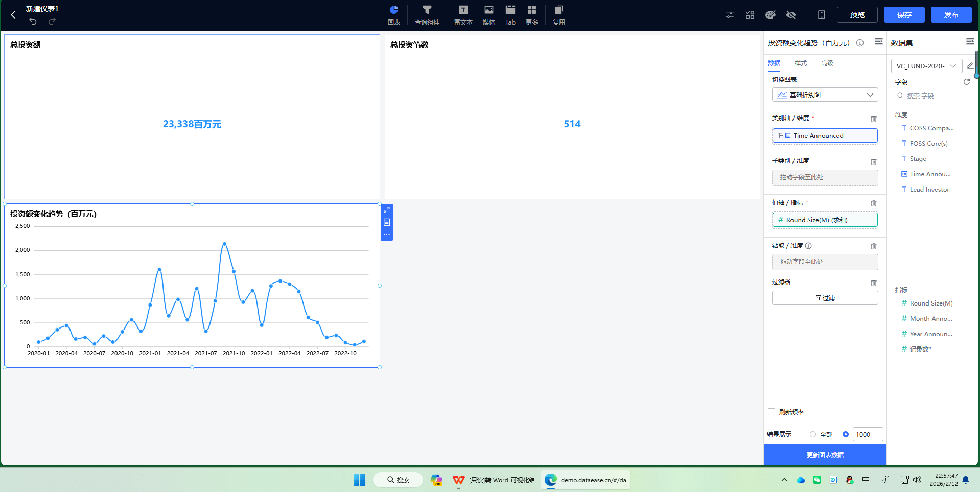Select the 全部 result display radio
Viewport: 980px width, 492px height.
point(813,434)
